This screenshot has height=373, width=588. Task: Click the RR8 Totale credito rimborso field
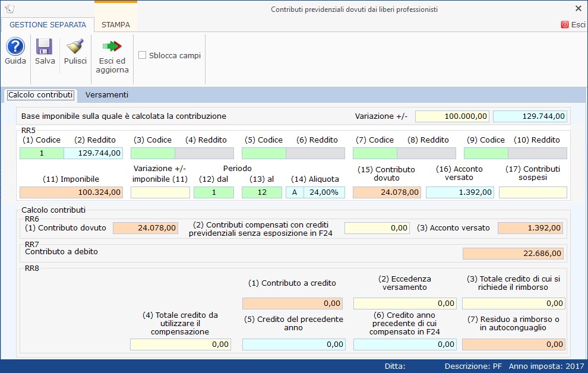(513, 304)
